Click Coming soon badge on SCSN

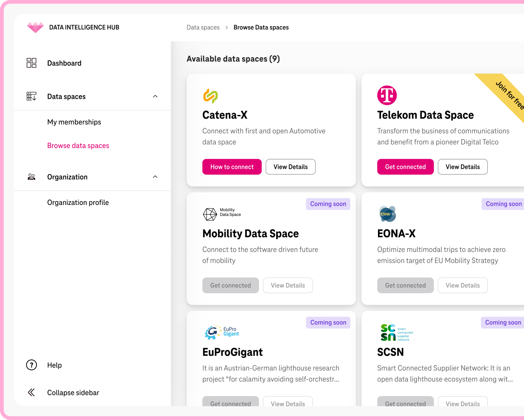[503, 323]
